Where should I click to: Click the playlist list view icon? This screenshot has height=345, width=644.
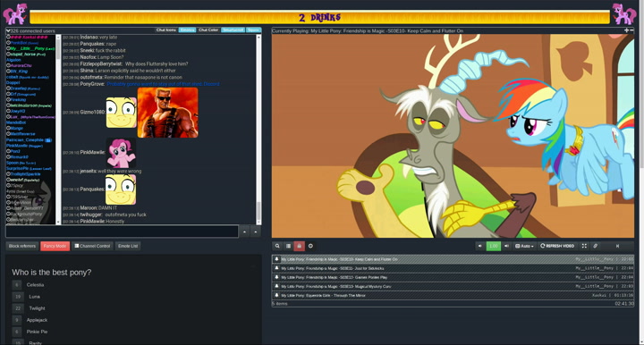pyautogui.click(x=288, y=246)
